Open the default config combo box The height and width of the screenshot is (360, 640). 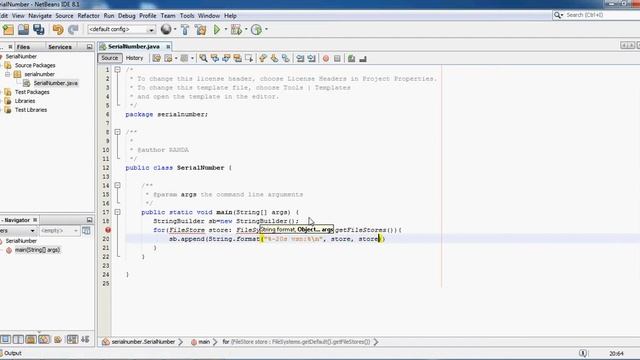point(121,29)
